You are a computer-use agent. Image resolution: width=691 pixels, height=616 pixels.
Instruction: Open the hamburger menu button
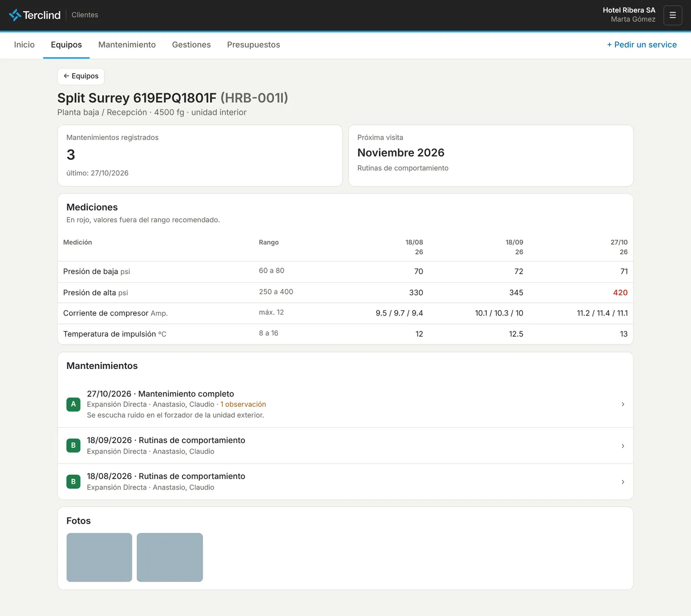coord(673,15)
